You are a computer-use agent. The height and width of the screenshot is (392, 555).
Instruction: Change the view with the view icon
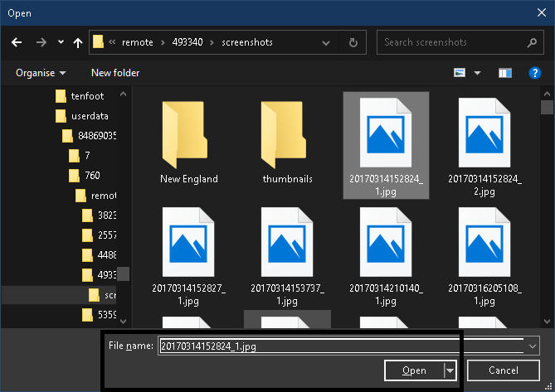[460, 73]
